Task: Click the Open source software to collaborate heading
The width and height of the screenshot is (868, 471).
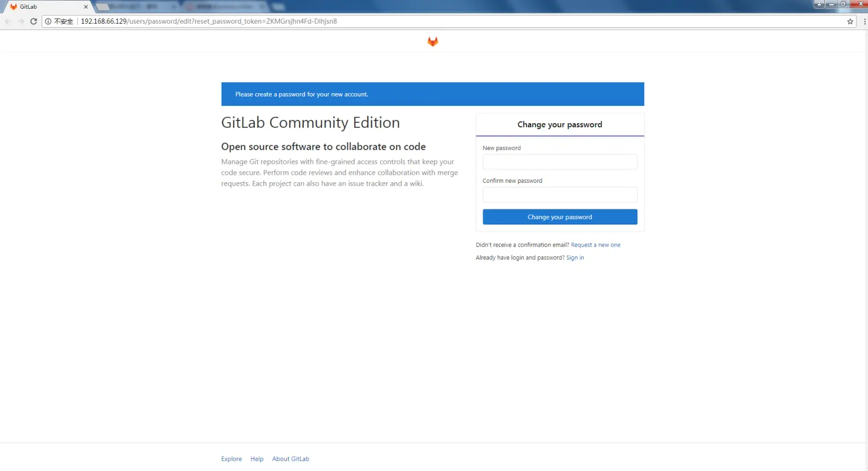Action: (x=323, y=147)
